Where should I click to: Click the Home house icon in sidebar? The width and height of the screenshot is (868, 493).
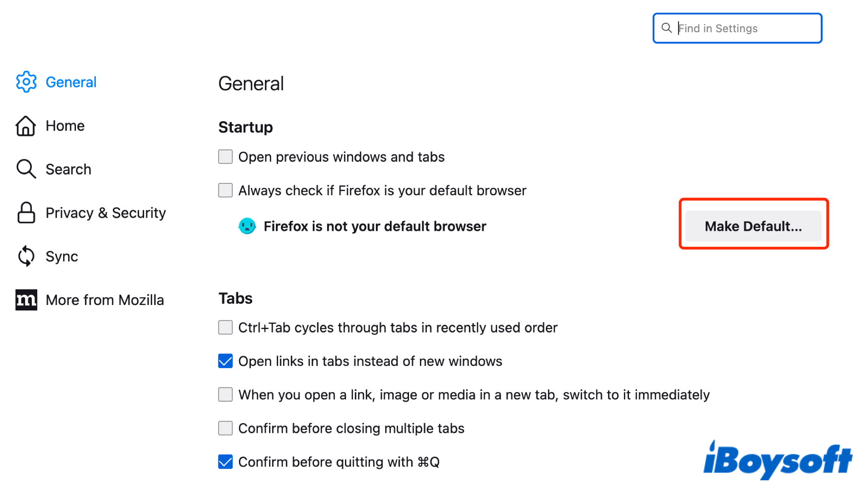[26, 125]
